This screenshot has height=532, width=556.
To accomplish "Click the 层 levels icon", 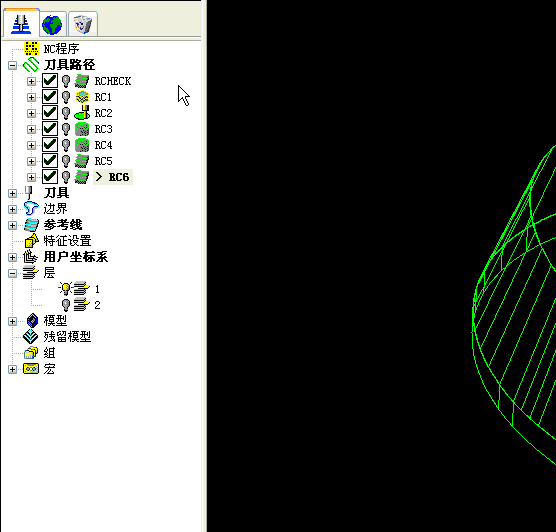I will pyautogui.click(x=31, y=273).
